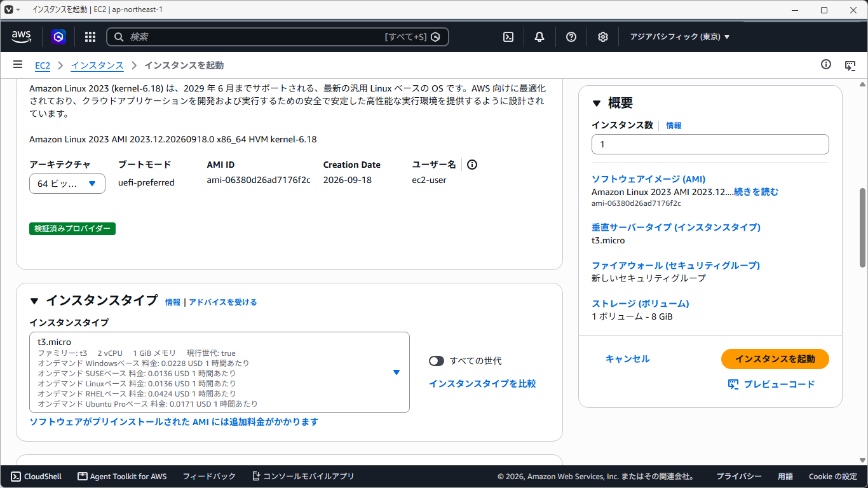The image size is (868, 488).
Task: Click the info icon next to ユーザー名
Action: tap(472, 165)
